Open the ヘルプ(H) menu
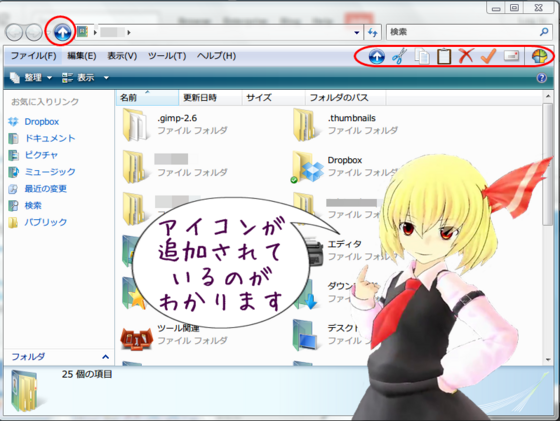The width and height of the screenshot is (560, 421). point(216,56)
